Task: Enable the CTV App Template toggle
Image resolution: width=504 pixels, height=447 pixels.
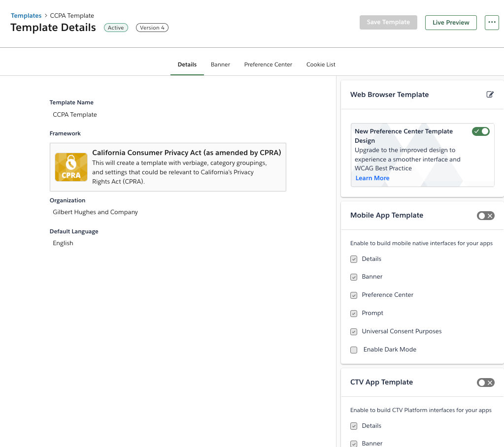Action: click(485, 383)
